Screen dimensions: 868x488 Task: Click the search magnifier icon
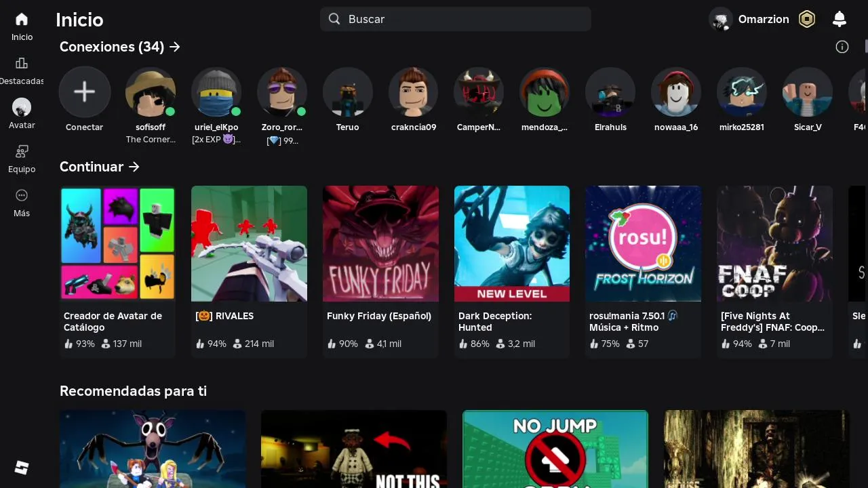(334, 19)
